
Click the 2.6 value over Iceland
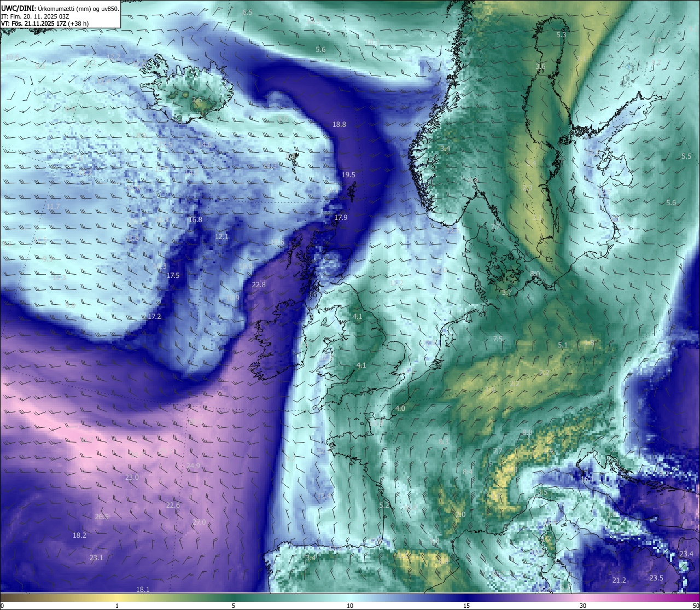(x=197, y=100)
